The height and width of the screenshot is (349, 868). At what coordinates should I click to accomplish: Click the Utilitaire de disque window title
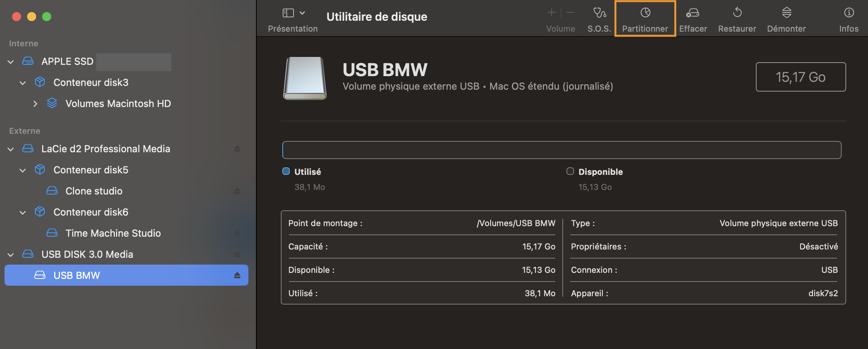[377, 17]
